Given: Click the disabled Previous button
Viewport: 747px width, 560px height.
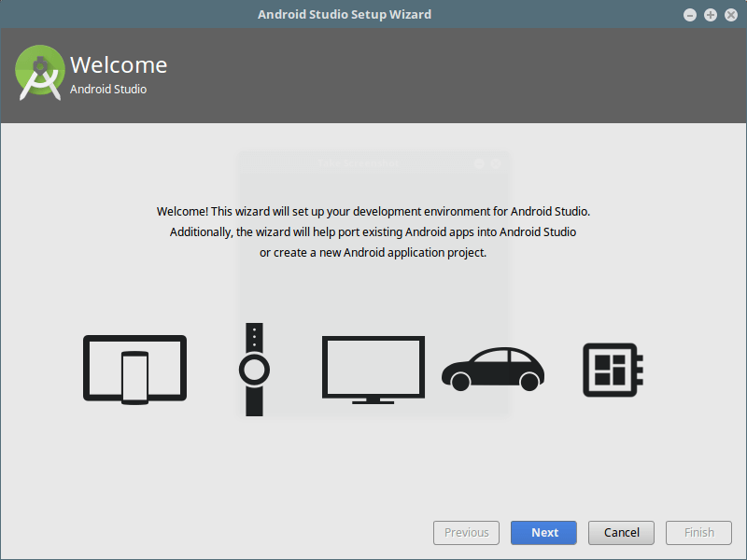Looking at the screenshot, I should [466, 533].
